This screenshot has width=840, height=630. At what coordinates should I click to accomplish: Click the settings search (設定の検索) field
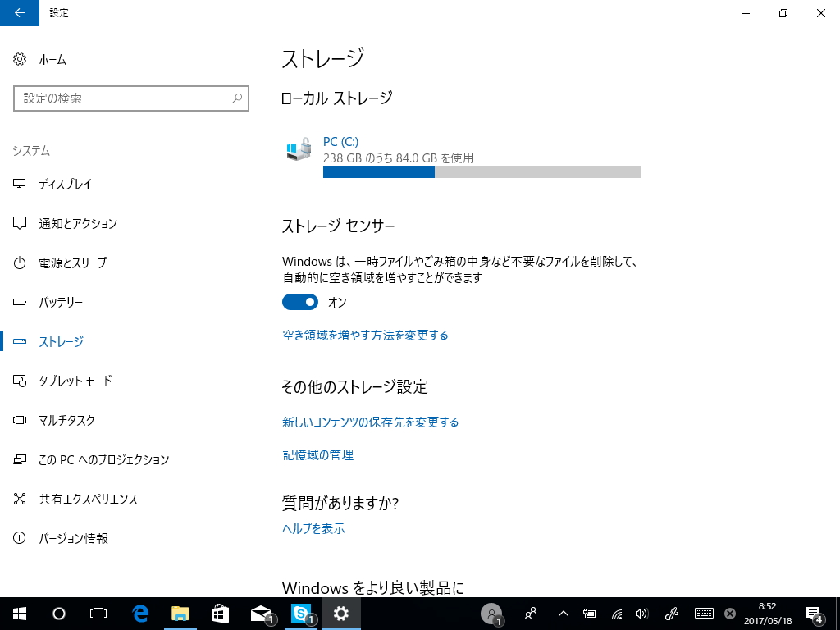coord(131,98)
